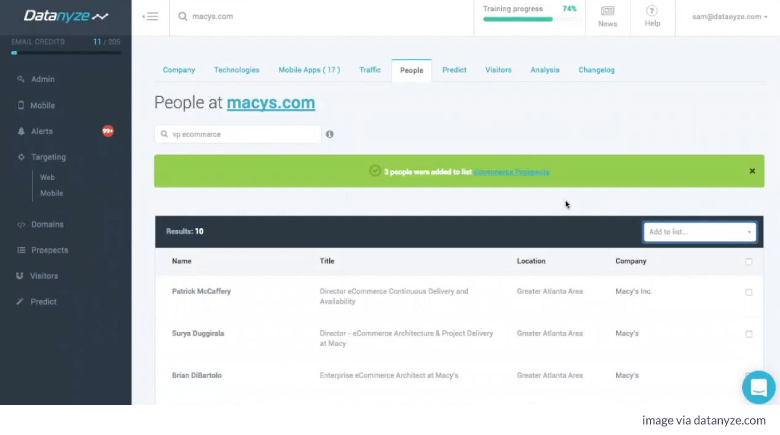Open the Changelog tab
Viewport: 780px width, 435px height.
(x=596, y=70)
